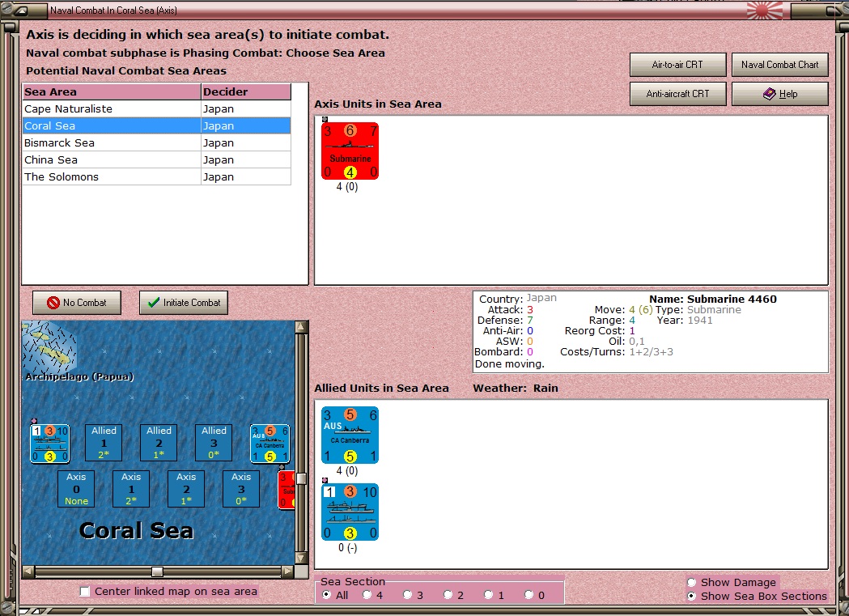The image size is (849, 616).
Task: Click the Japanese rising sun flag icon
Action: [x=765, y=11]
